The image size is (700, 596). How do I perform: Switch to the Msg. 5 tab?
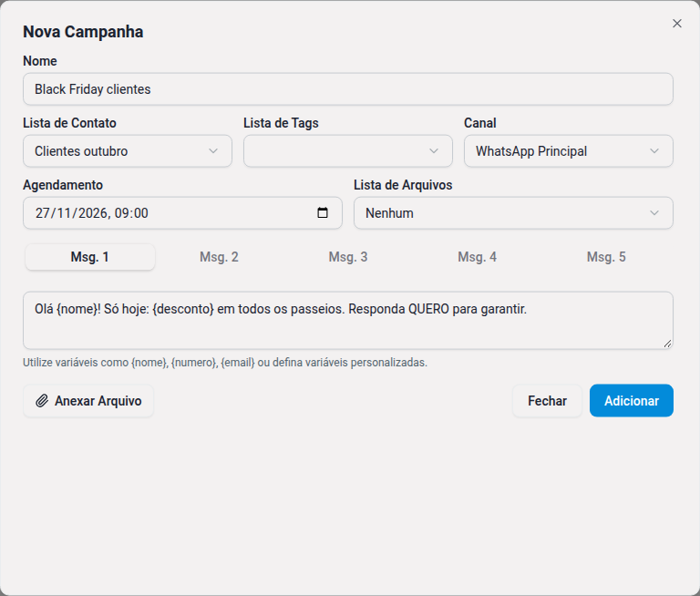[x=606, y=257]
